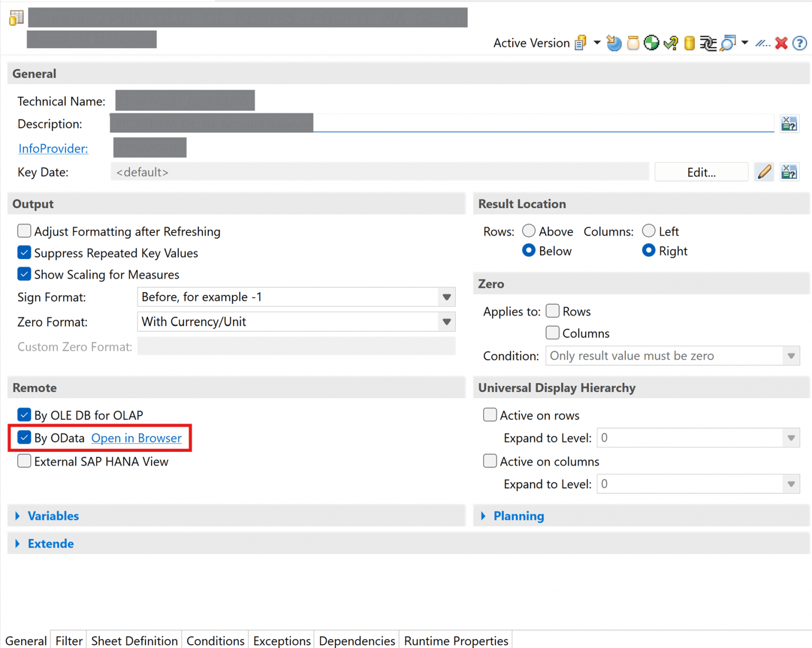Click the spreadsheet icon in top-left corner
The width and height of the screenshot is (812, 648).
[15, 17]
